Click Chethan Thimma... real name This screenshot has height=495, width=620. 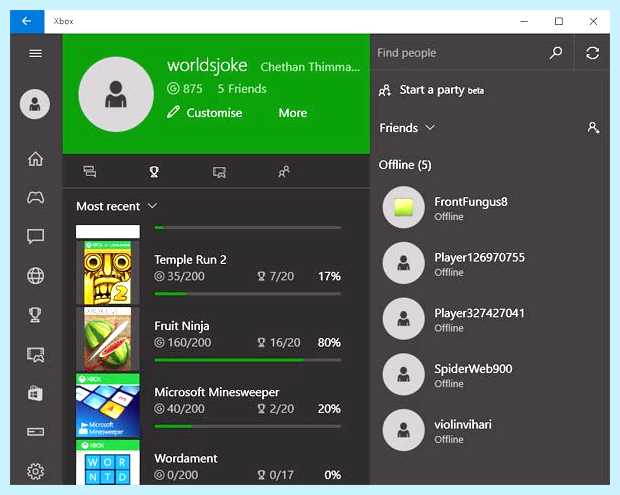[310, 67]
